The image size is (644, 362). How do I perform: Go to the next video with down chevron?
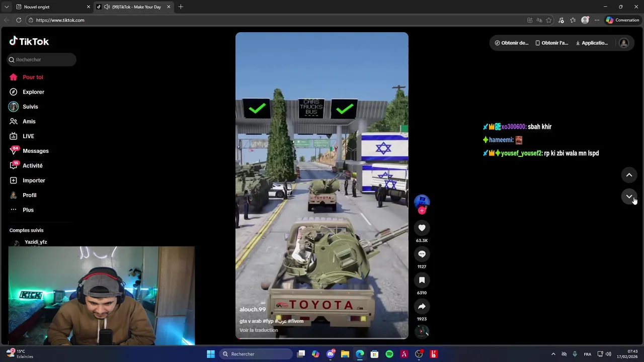[629, 197]
